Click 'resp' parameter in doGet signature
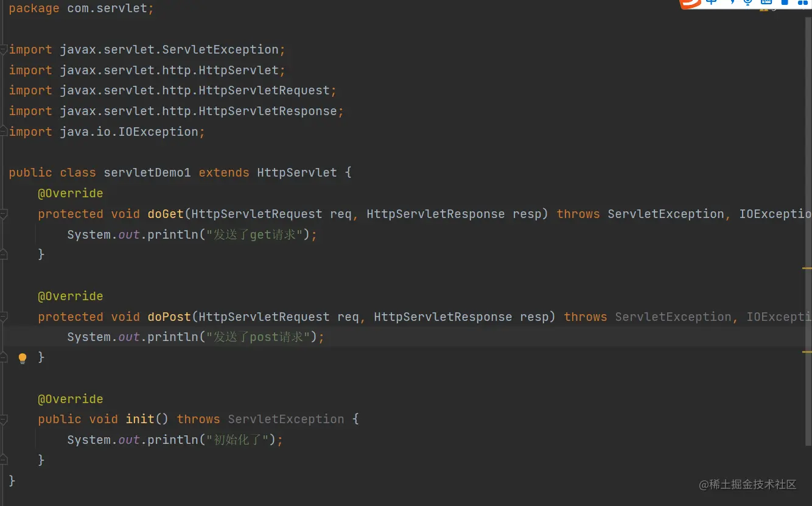Screen dimensions: 812x506 point(527,214)
